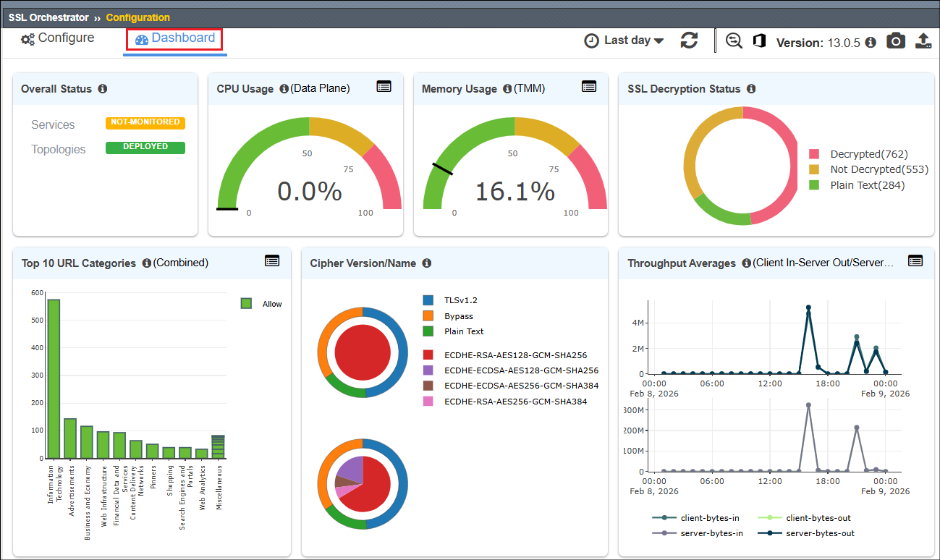Switch Memory Usage panel to table view
Screen dimensions: 940x560
tap(589, 87)
